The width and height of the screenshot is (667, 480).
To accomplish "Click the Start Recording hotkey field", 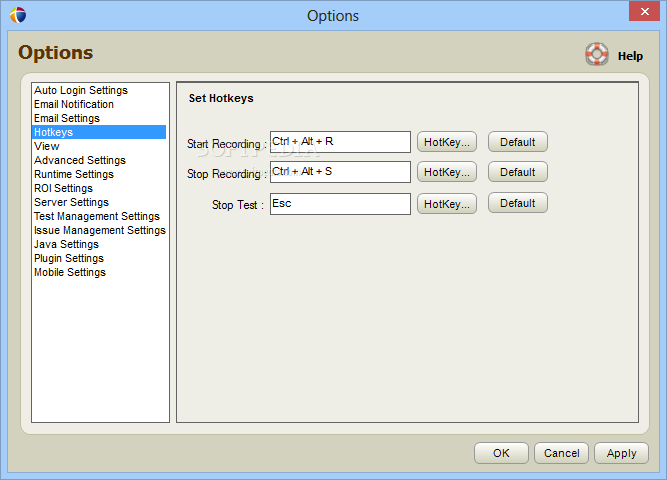I will 340,142.
